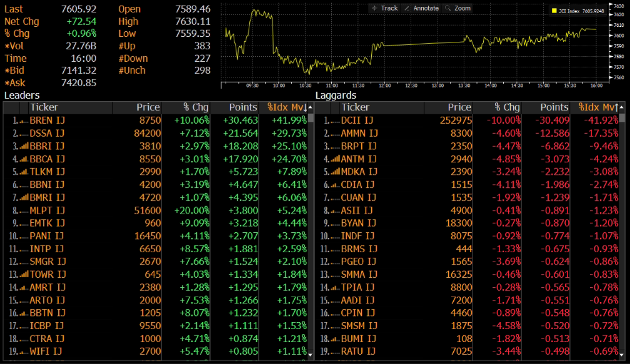Click volume bars icon beside TLKM IJ
Screen dimensions: 630x364
coord(24,172)
